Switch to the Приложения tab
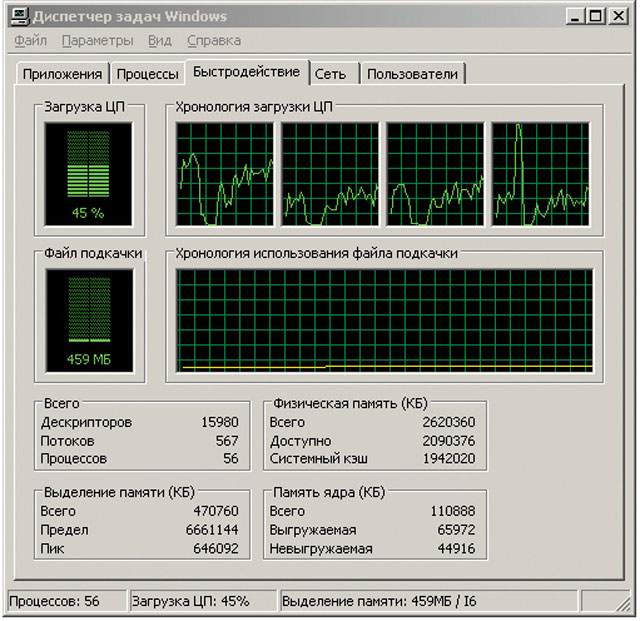The width and height of the screenshot is (640, 621). click(63, 74)
